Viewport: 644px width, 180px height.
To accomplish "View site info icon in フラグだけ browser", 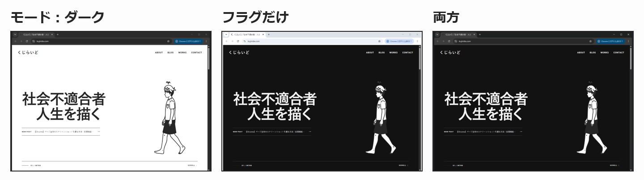I will point(245,41).
